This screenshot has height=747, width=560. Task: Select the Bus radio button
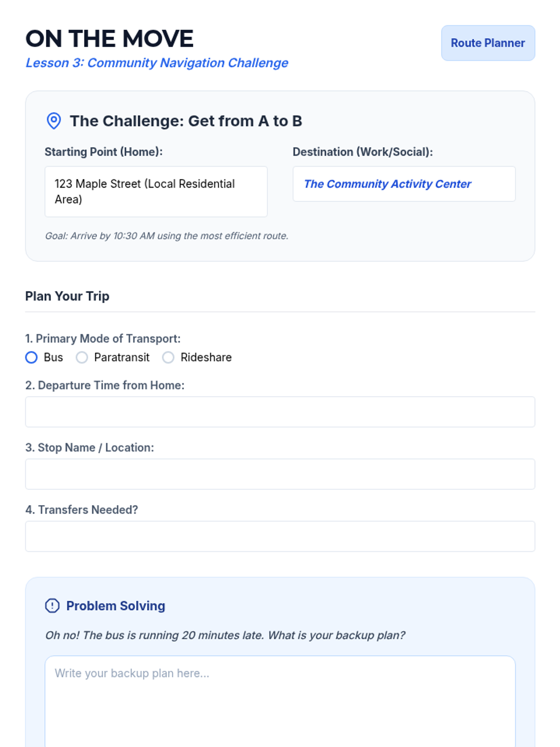[x=31, y=358]
